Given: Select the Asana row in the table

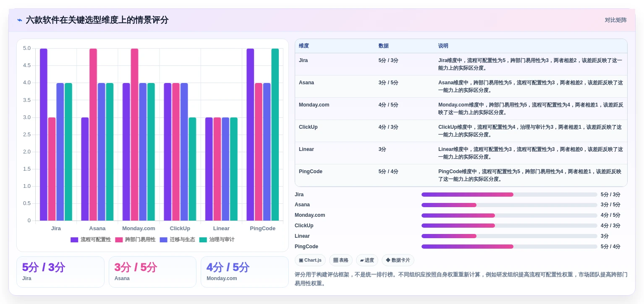Looking at the screenshot, I should [x=461, y=86].
